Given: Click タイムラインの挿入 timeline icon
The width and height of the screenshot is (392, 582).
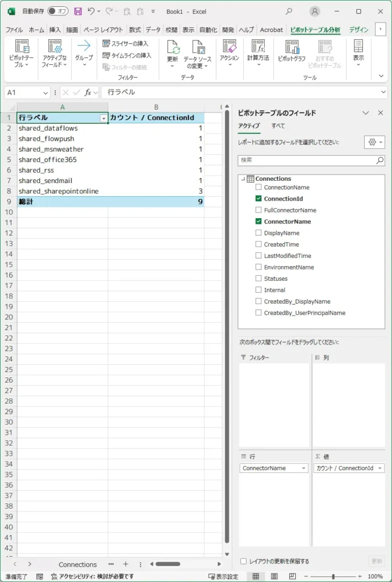Looking at the screenshot, I should tap(106, 56).
